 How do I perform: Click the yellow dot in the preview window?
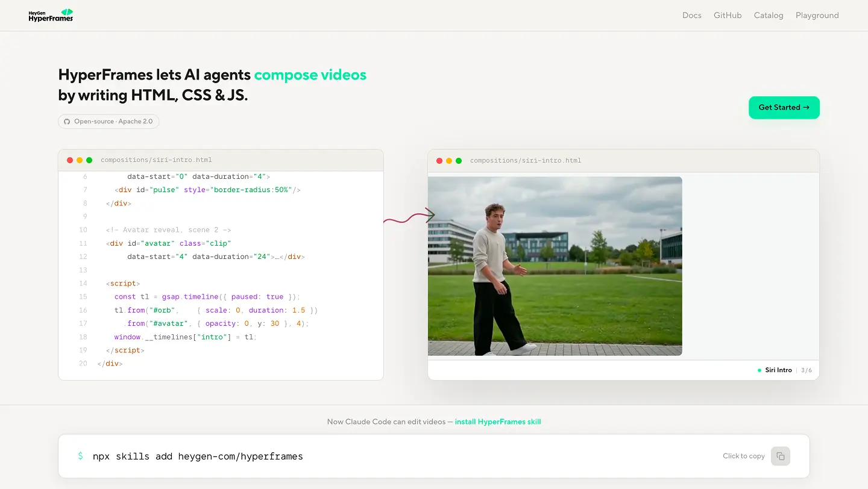[x=449, y=161]
